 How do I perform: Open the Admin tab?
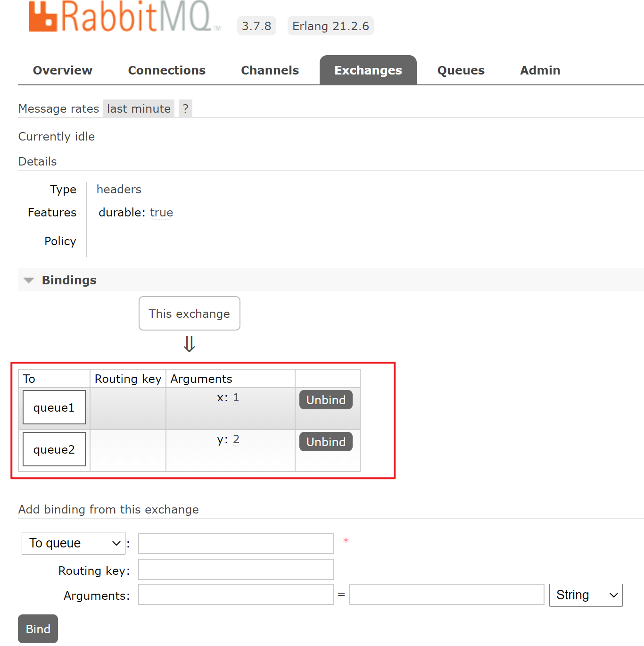point(540,70)
